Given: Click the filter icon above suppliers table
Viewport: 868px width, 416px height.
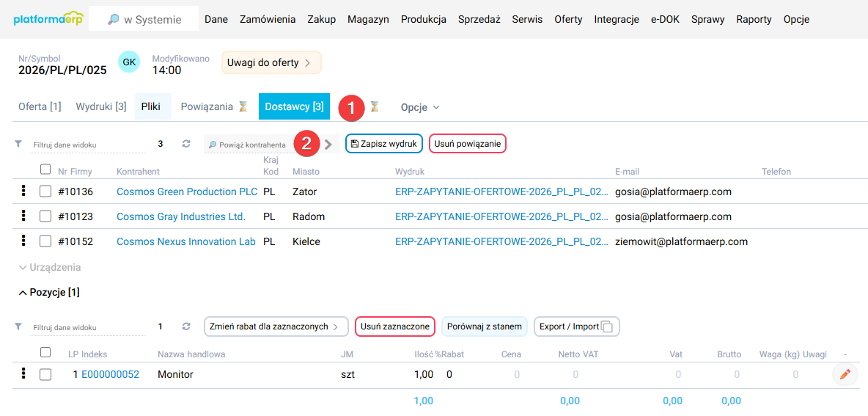Looking at the screenshot, I should (x=18, y=144).
